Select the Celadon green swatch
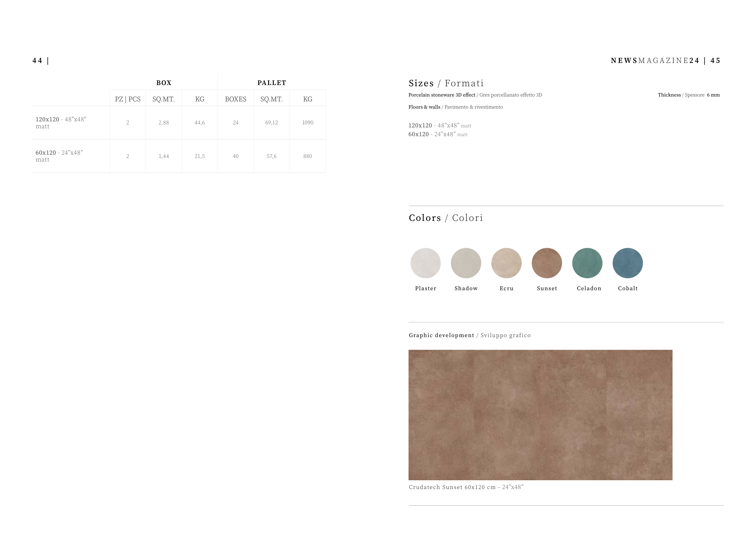This screenshot has height=535, width=756. click(587, 263)
